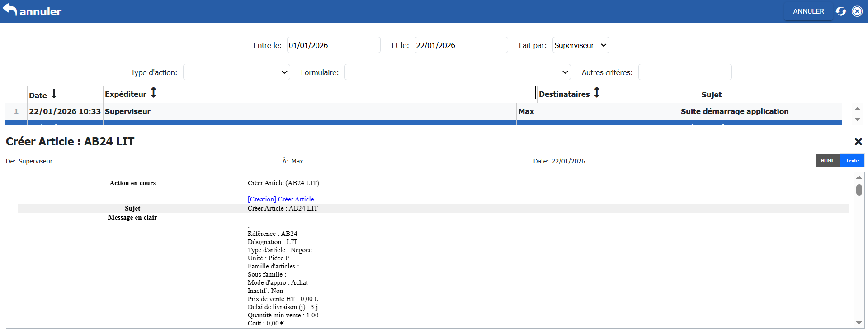Open the Formulaire dropdown list
Viewport: 868px width, 335px height.
(x=457, y=72)
